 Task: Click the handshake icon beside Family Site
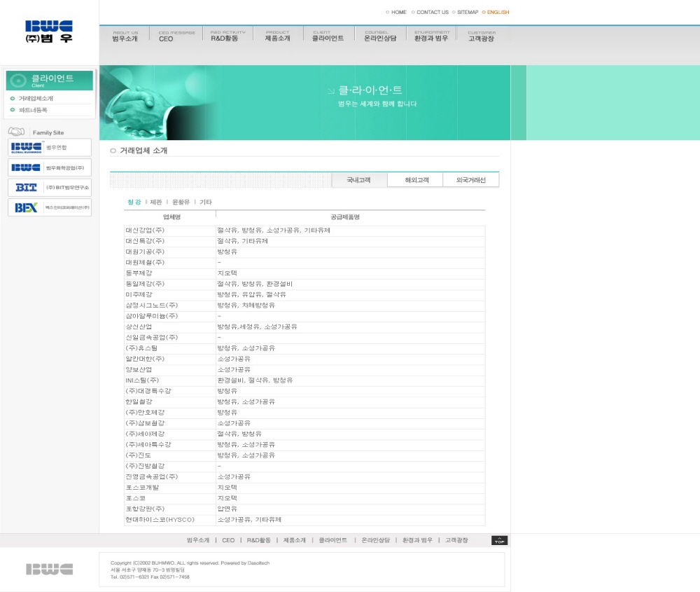click(16, 132)
